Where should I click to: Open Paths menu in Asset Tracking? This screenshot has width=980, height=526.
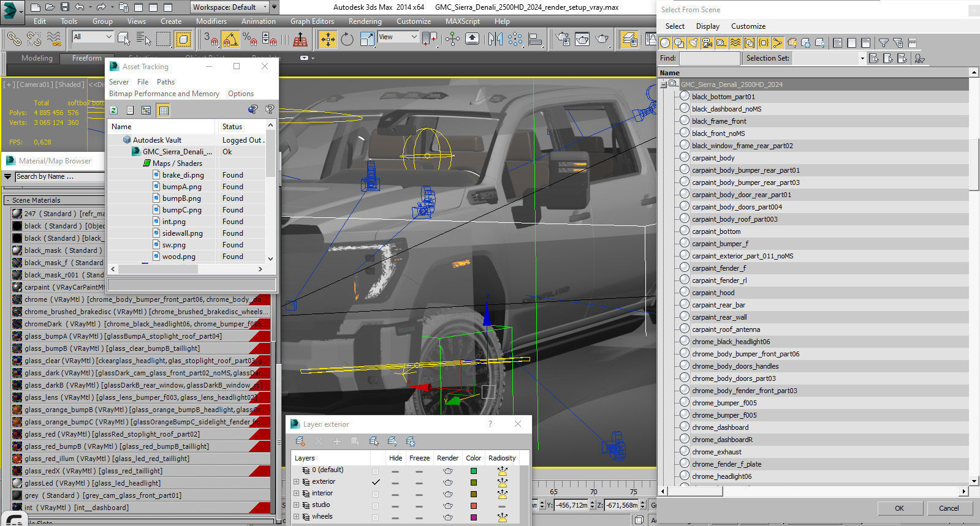click(165, 81)
